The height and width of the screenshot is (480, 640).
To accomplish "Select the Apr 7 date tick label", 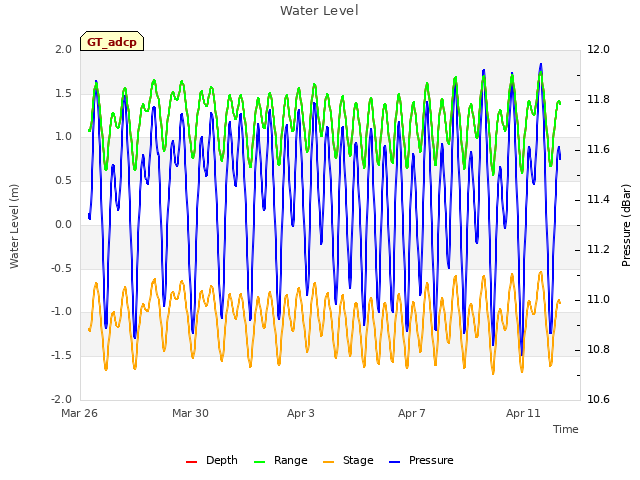I will (412, 413).
